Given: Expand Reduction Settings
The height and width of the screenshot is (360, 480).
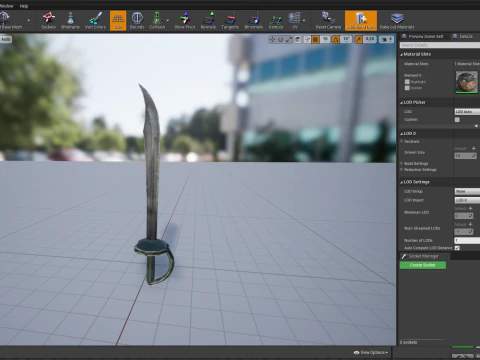Looking at the screenshot, I should click(x=401, y=170).
